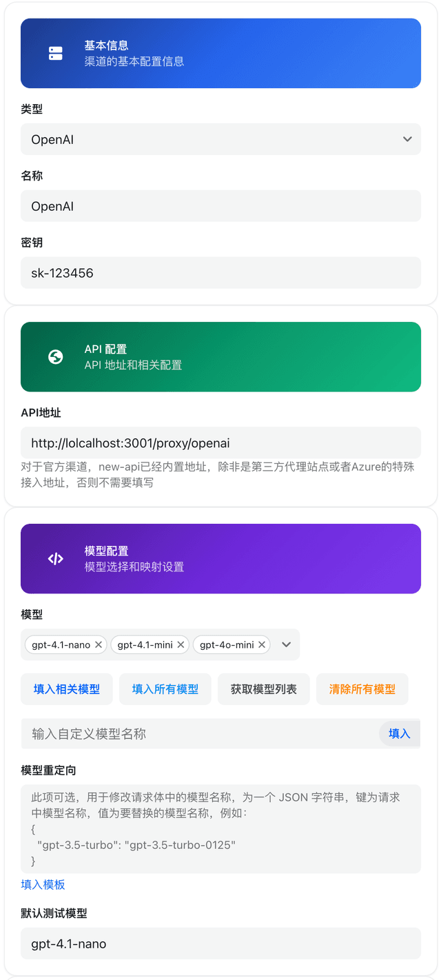
Task: Click 填入所有模型 button
Action: pyautogui.click(x=165, y=689)
